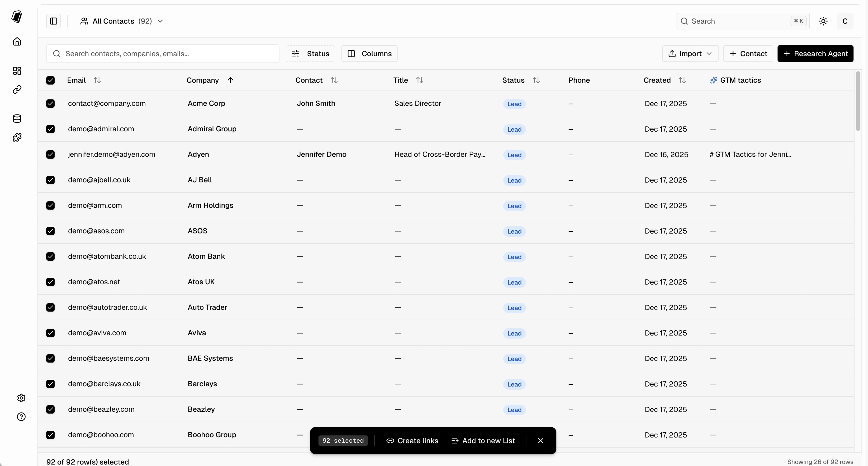Screen dimensions: 868x466
Task: Open the Status filter menu
Action: tap(310, 54)
